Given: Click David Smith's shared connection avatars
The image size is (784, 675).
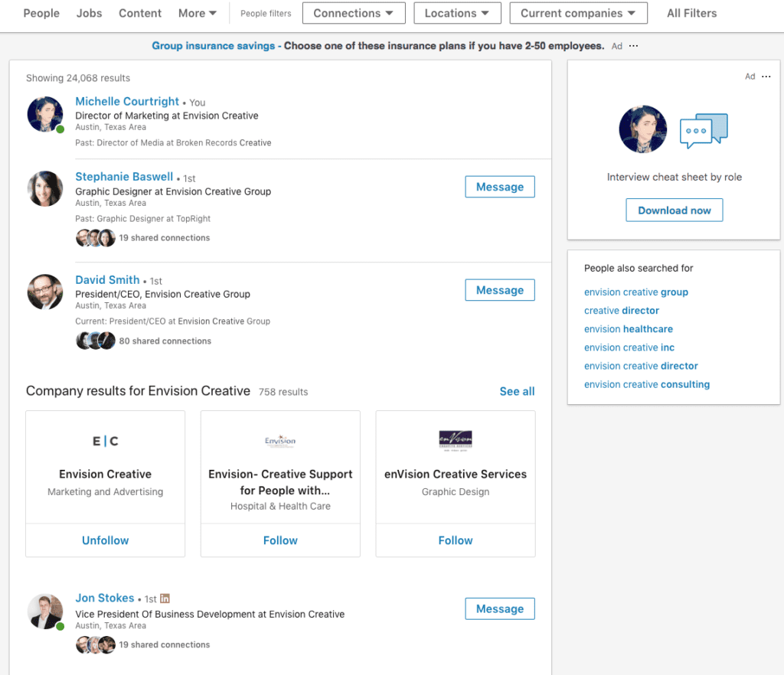Looking at the screenshot, I should point(96,341).
